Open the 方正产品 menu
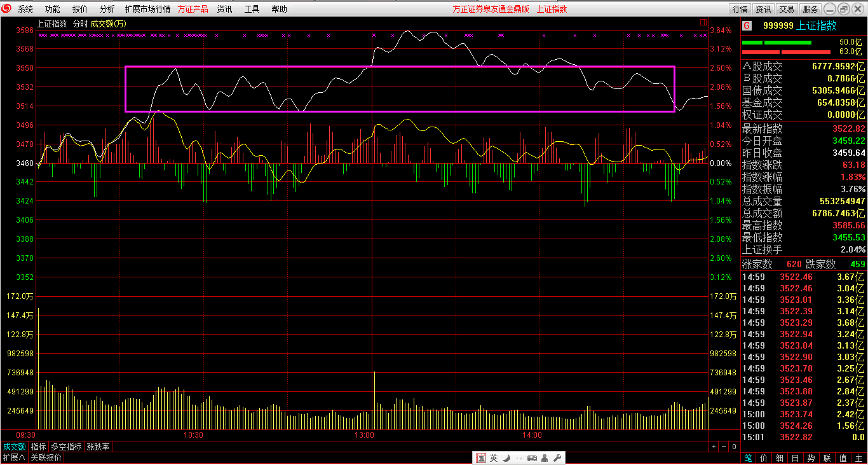Screen dimensions: 868x465 (x=193, y=9)
